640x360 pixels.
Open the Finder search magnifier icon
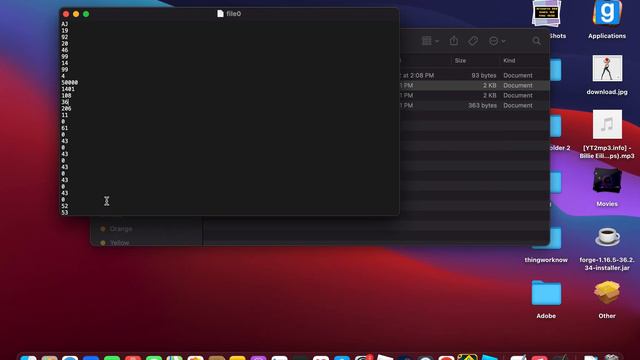click(x=536, y=41)
